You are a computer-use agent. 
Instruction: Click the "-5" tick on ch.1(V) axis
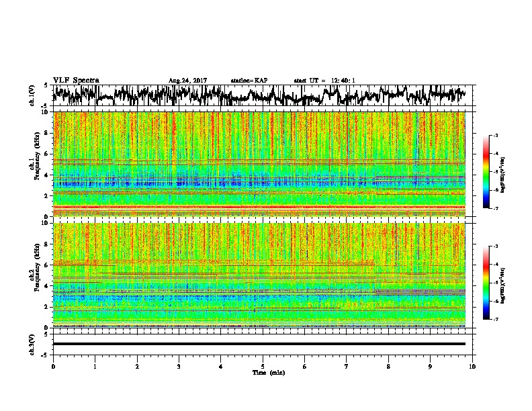pyautogui.click(x=45, y=106)
